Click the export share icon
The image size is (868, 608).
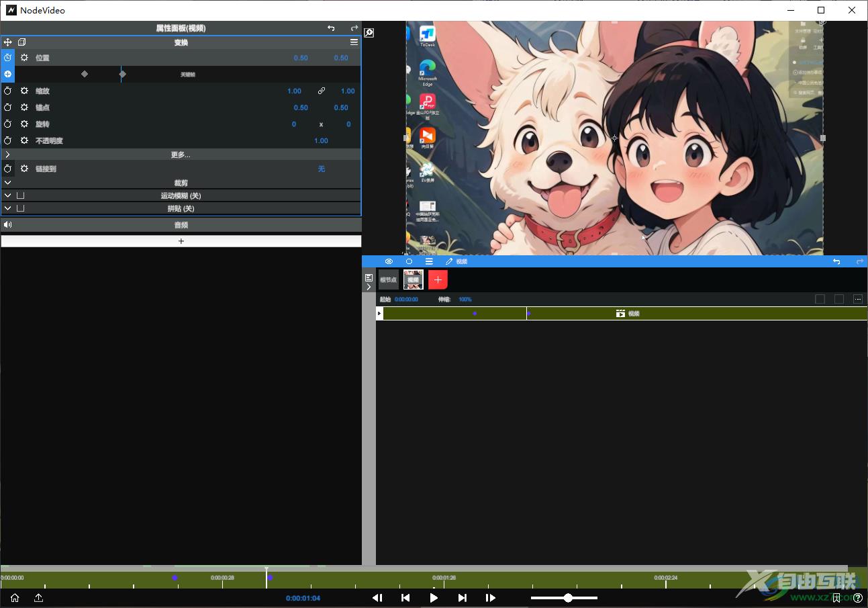point(38,598)
